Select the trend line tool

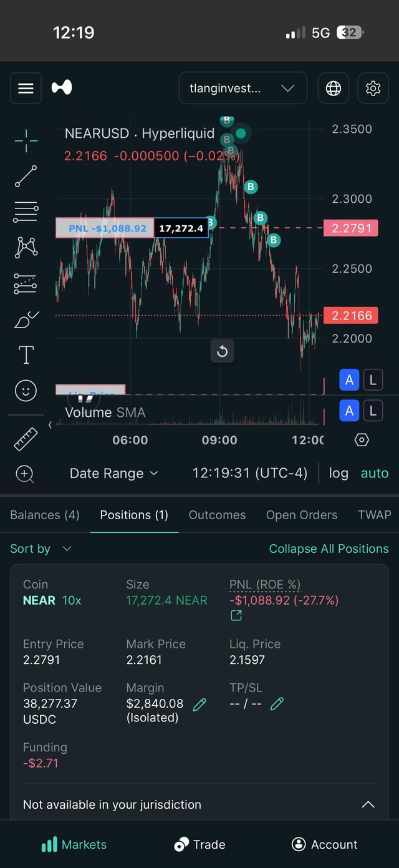(26, 177)
